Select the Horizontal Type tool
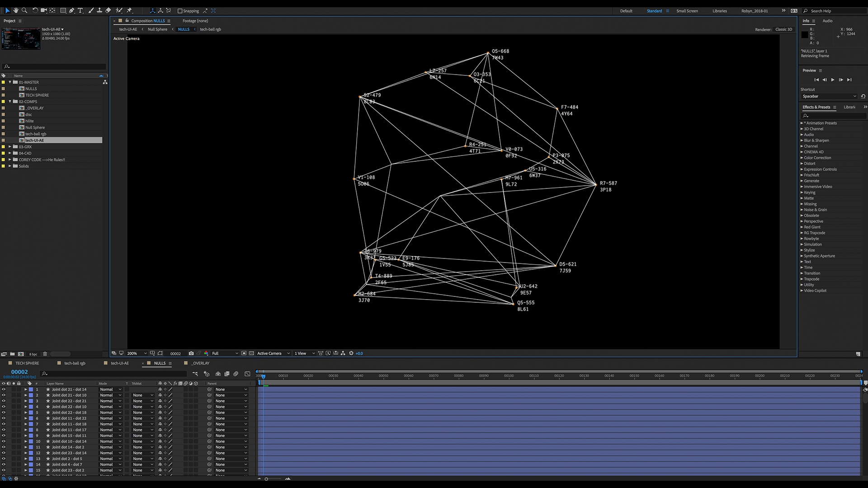 (x=80, y=10)
